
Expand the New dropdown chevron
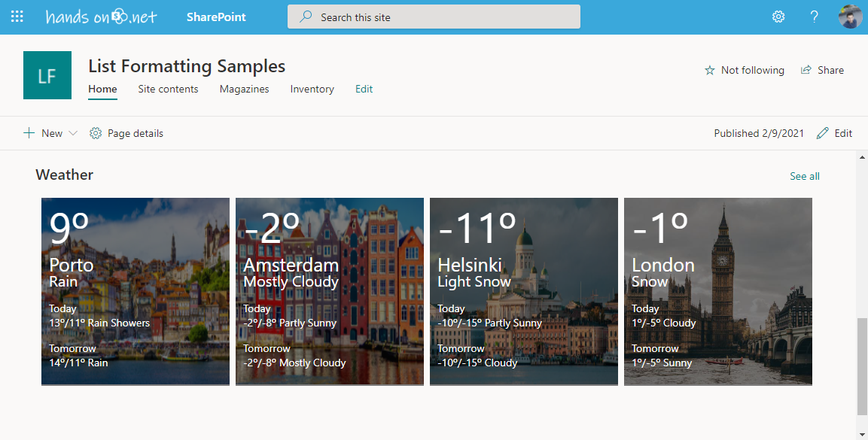[73, 133]
